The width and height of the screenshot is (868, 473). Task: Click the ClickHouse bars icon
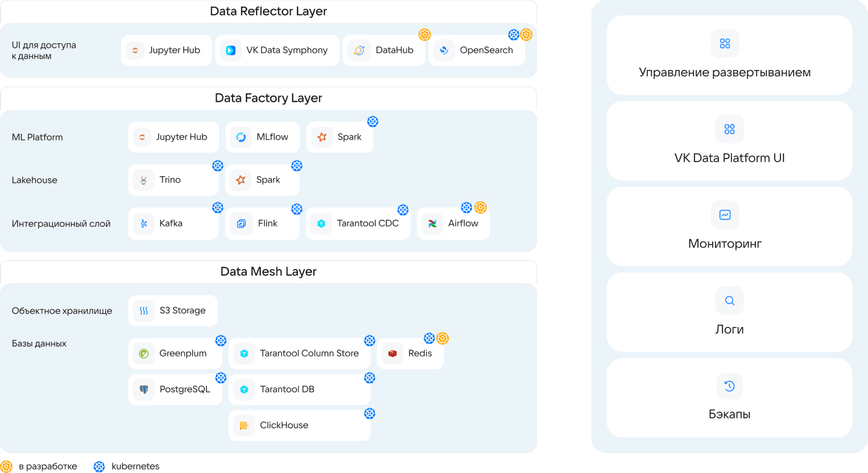coord(244,425)
